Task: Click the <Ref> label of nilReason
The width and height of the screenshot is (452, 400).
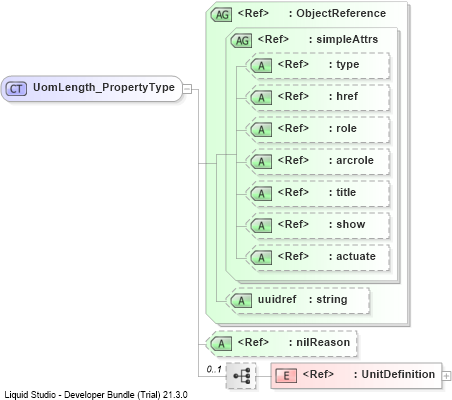Action: click(253, 342)
